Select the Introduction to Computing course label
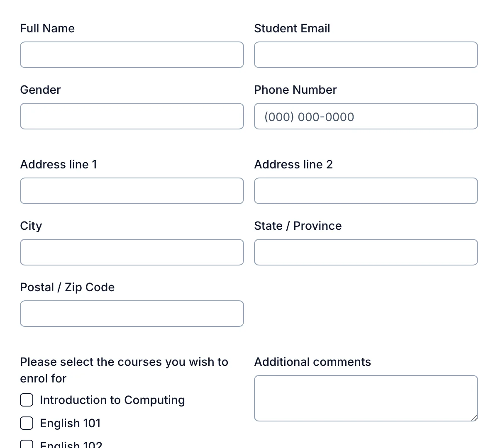Screen dimensions: 498x448 [112, 399]
